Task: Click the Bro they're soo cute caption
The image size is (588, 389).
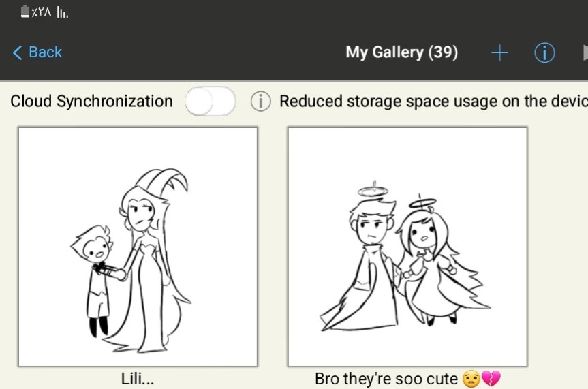Action: [386, 379]
